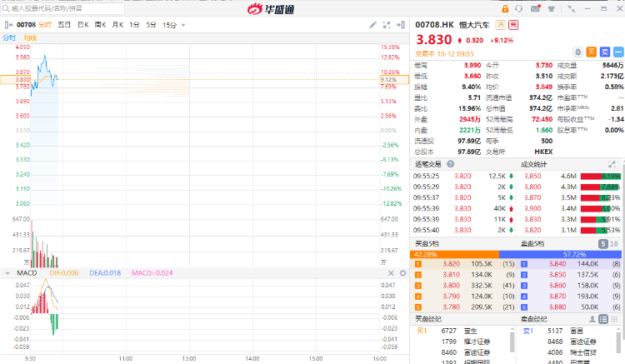Select the drawing pencil tool on chart
Viewport: 625px width, 364px height.
click(x=374, y=25)
